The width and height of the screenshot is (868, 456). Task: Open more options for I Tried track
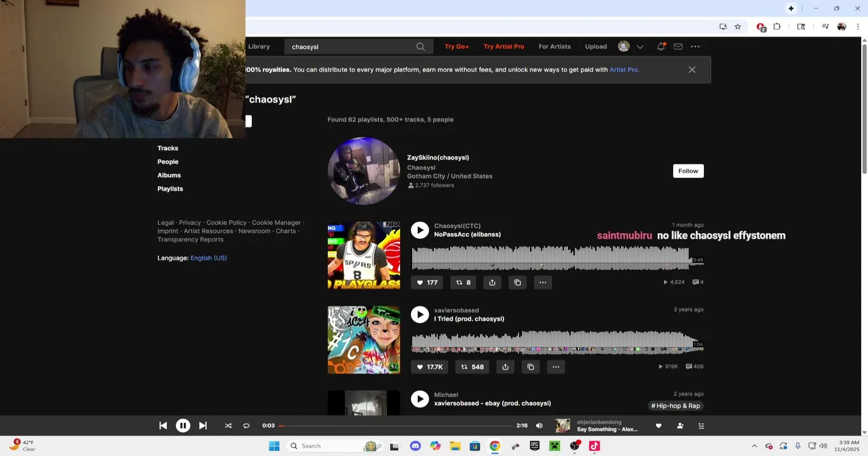(x=556, y=367)
